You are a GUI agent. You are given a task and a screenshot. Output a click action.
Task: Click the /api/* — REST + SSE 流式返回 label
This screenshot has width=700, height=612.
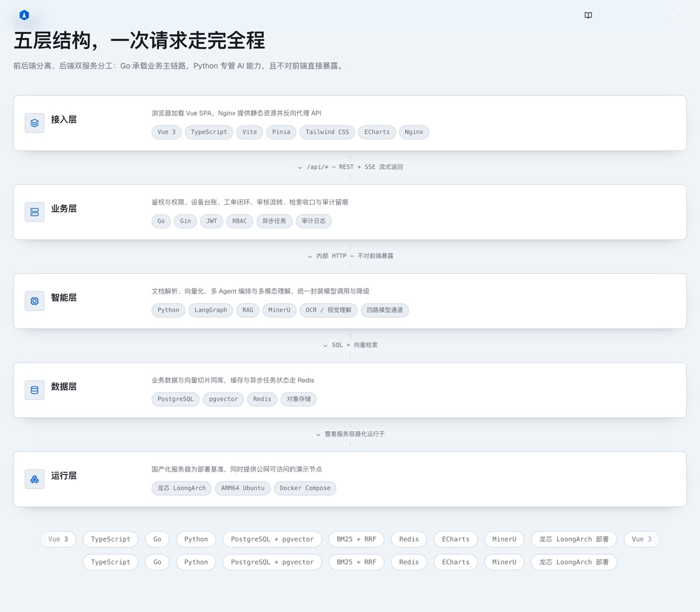[355, 167]
